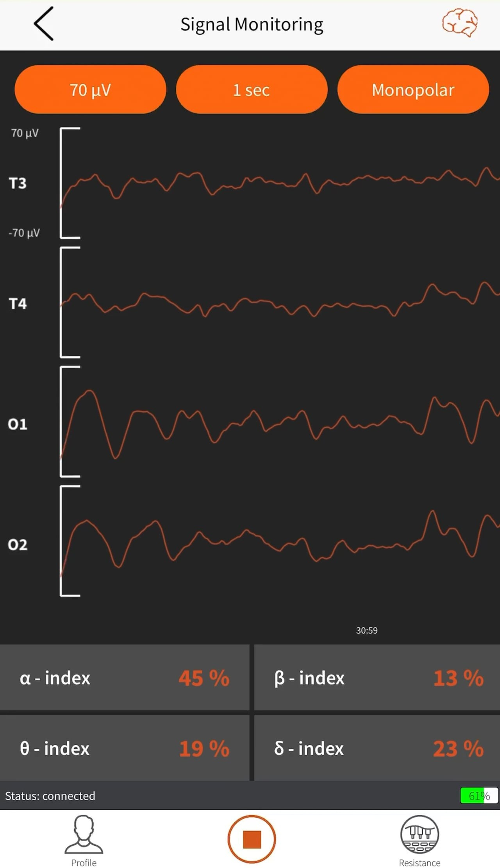Tap the alpha index panel
This screenshot has height=868, width=500.
124,678
